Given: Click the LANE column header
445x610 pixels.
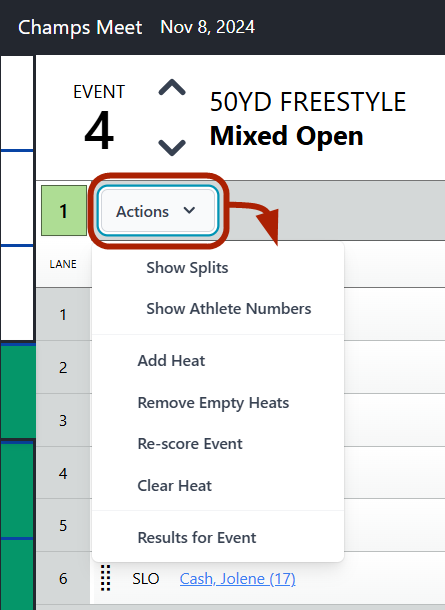Looking at the screenshot, I should pos(63,264).
